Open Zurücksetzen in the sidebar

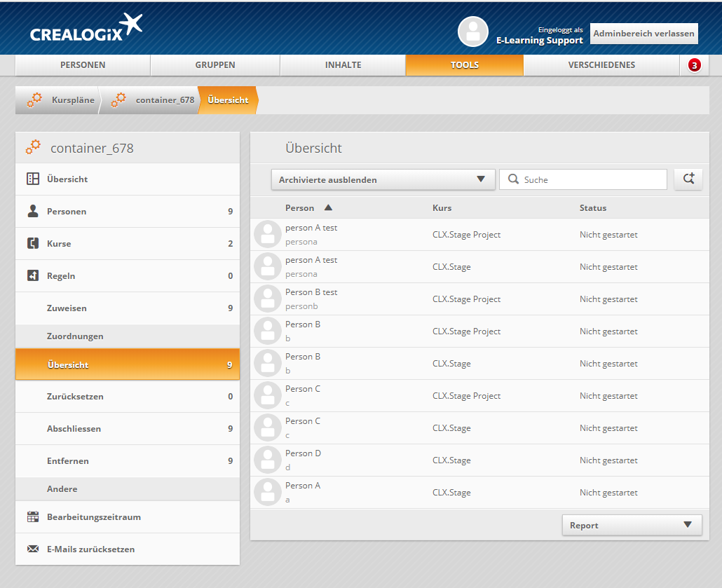(75, 397)
